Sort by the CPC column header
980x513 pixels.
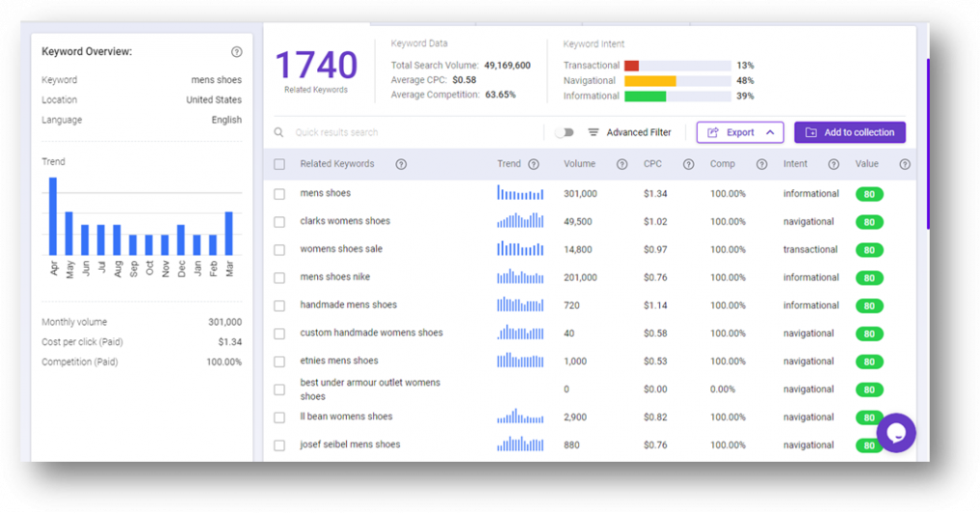tap(652, 164)
